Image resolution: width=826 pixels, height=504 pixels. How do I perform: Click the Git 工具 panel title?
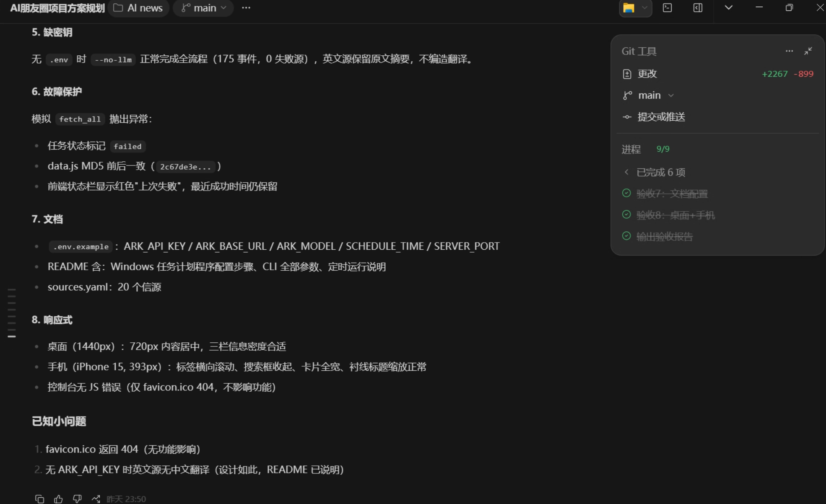click(x=639, y=51)
